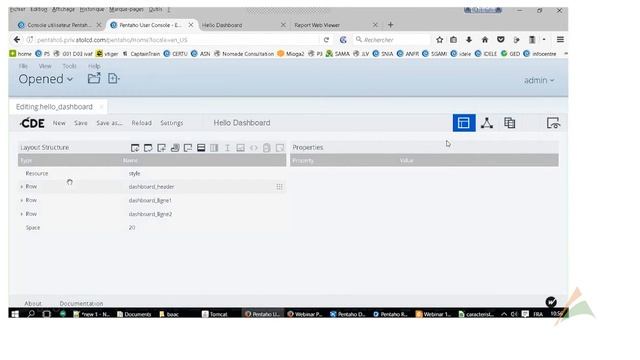Screen dimensions: 640x360
Task: Switch to the Report Web Viewer tab
Action: [x=335, y=25]
